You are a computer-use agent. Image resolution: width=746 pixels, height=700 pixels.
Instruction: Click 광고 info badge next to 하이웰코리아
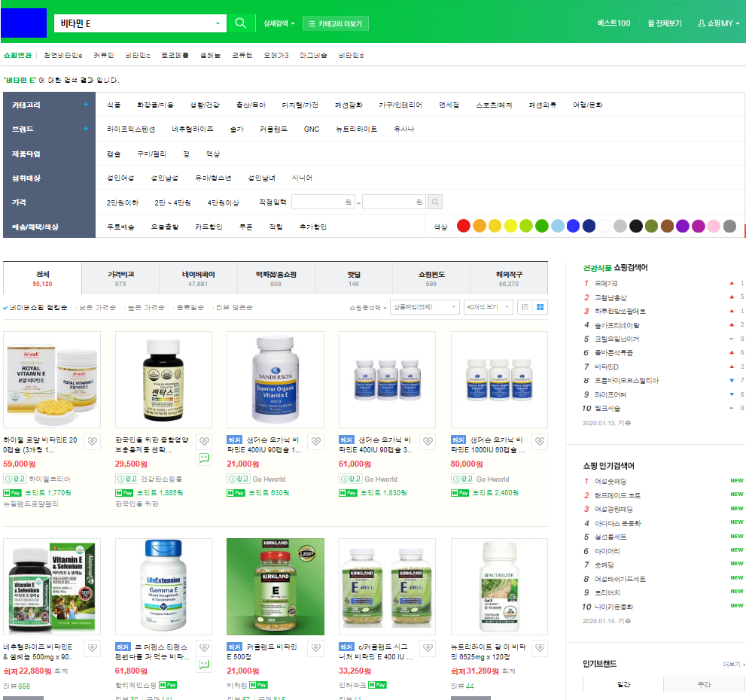coord(15,479)
